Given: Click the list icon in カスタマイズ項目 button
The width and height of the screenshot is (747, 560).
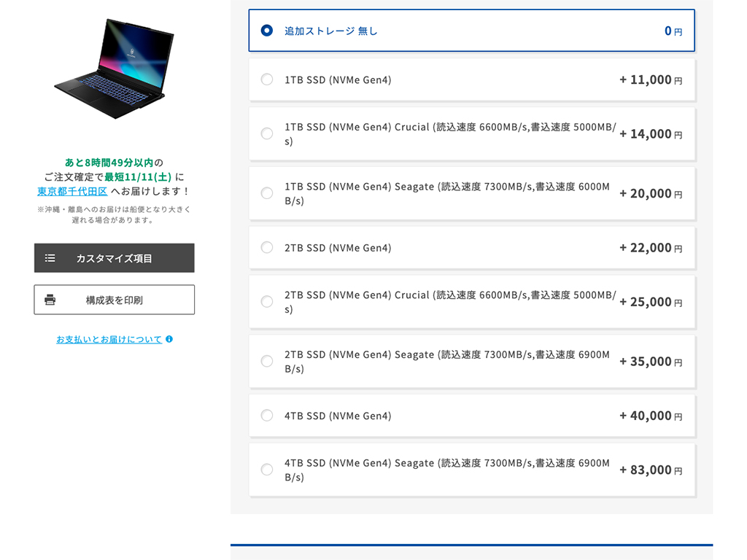Looking at the screenshot, I should pos(50,258).
